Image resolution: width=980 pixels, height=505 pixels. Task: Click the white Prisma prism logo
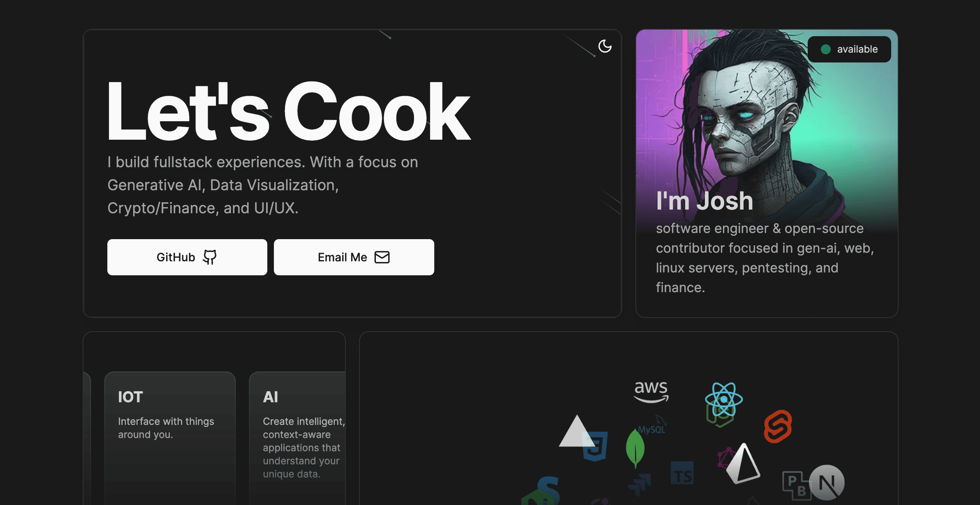tap(744, 463)
